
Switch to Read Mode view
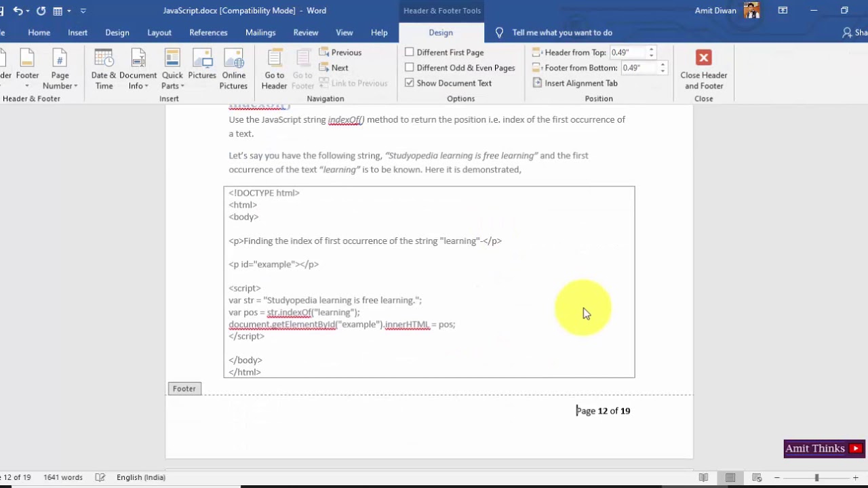704,477
